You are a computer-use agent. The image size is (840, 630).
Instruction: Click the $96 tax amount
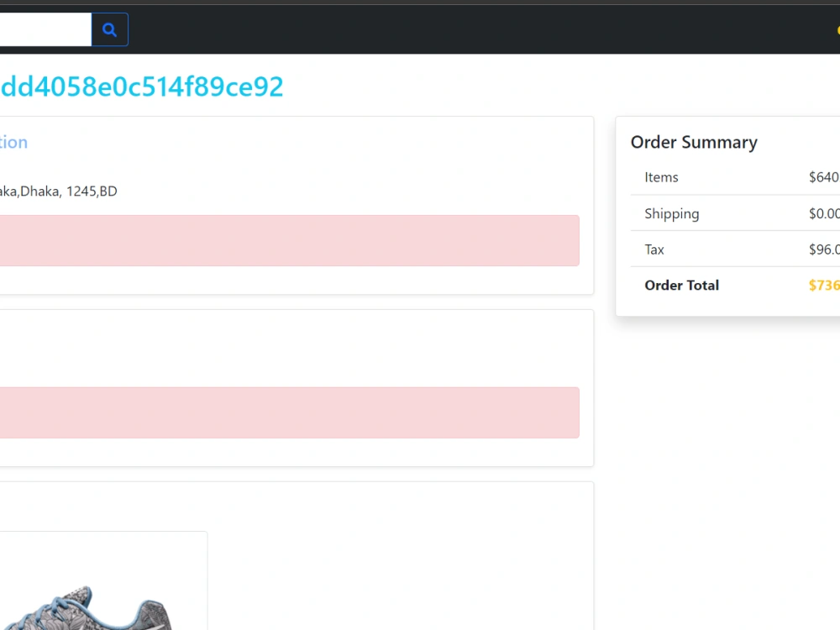point(825,249)
